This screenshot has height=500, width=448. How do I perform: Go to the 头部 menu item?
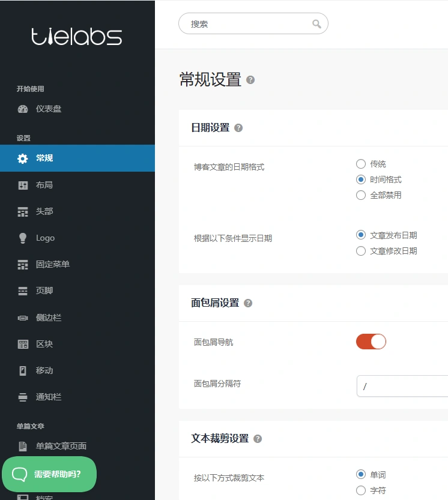point(77,212)
